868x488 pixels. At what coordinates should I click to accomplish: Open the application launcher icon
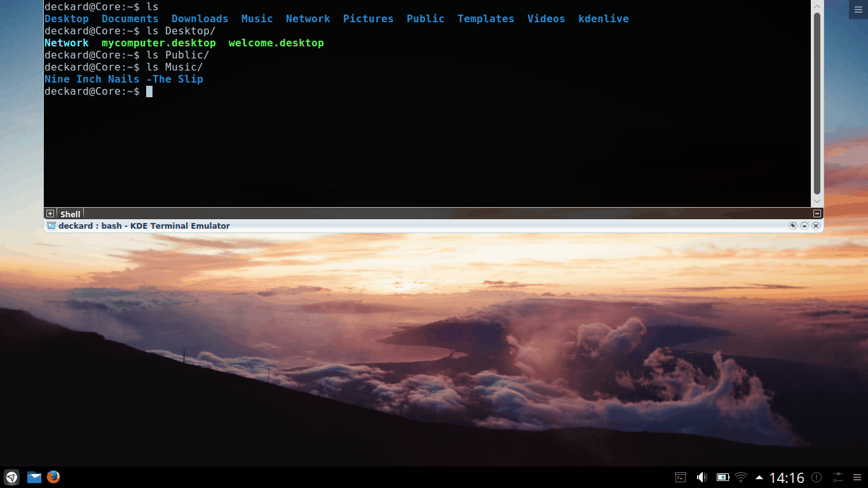[x=11, y=477]
